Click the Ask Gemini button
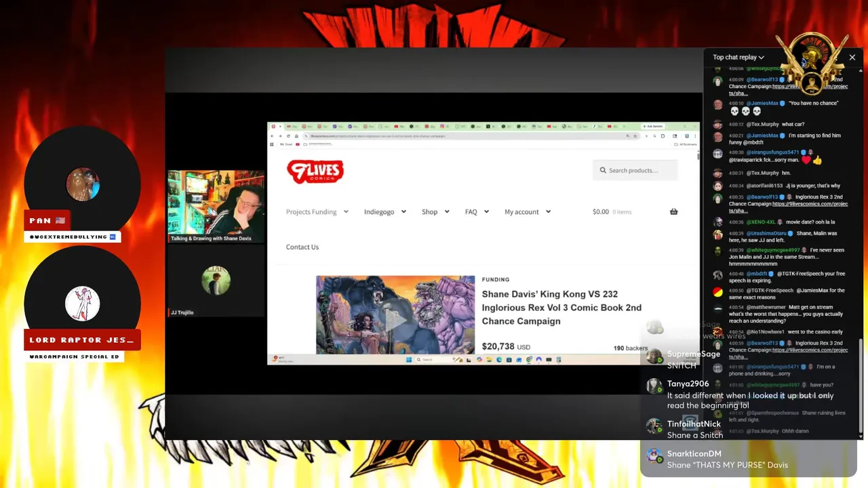 654,127
